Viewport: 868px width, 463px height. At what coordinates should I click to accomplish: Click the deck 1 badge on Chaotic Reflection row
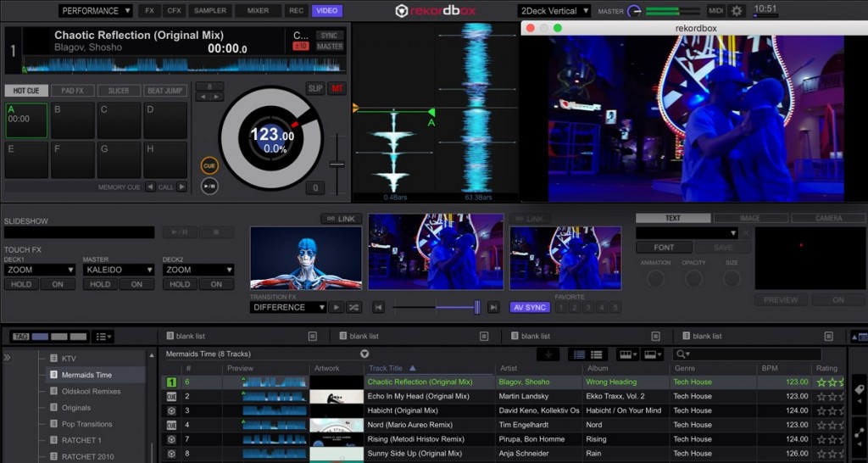pyautogui.click(x=171, y=382)
